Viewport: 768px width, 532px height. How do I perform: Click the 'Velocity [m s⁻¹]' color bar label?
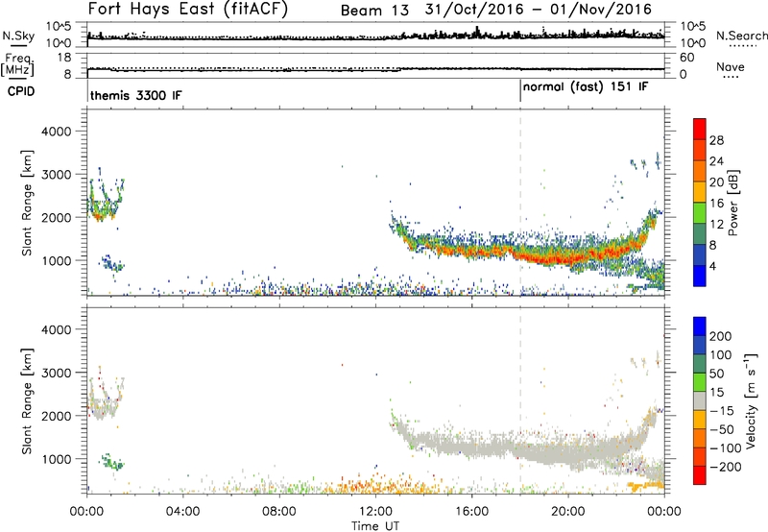pos(751,400)
